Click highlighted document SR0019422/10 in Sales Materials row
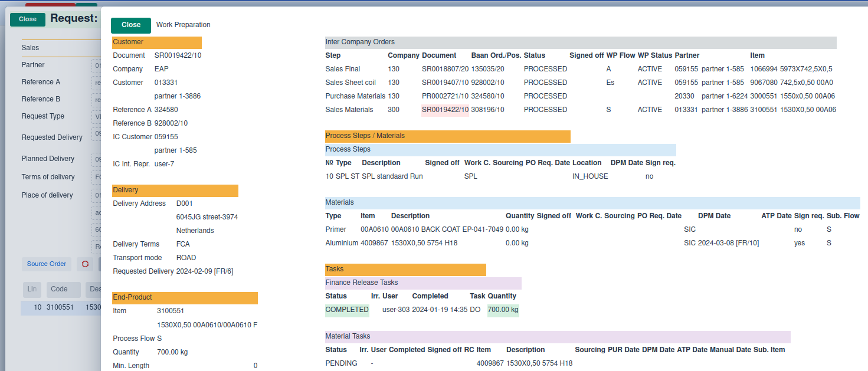868x371 pixels. [x=445, y=110]
